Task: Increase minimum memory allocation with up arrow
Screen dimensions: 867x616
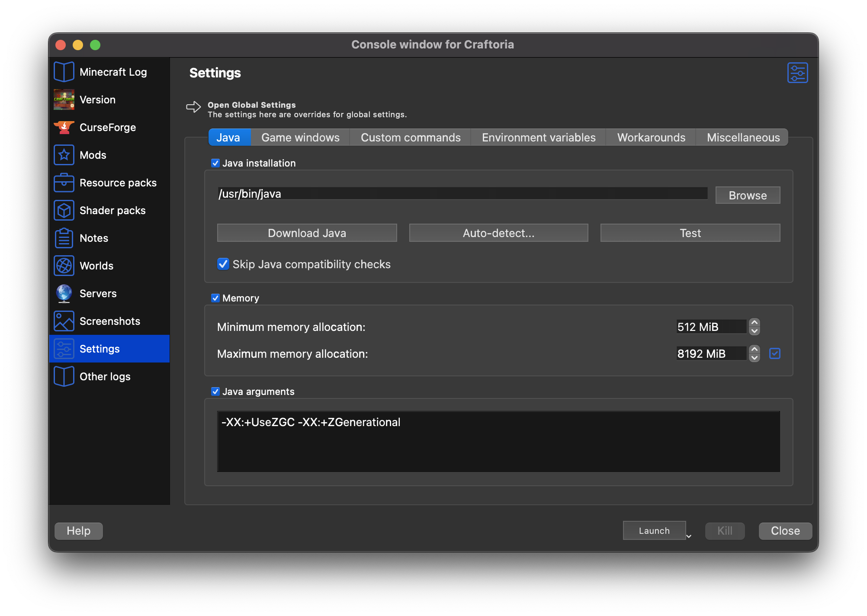Action: click(x=755, y=323)
